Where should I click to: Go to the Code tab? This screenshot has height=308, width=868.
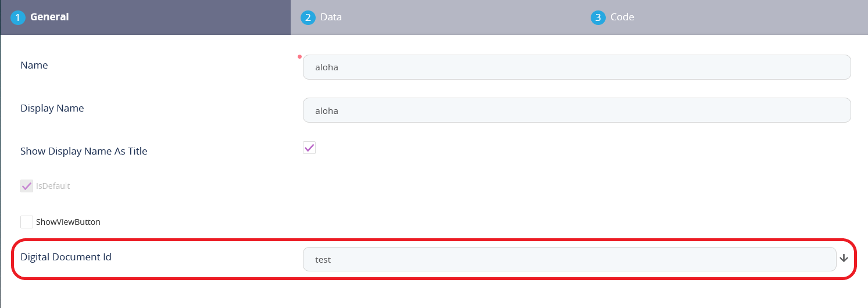(x=622, y=17)
